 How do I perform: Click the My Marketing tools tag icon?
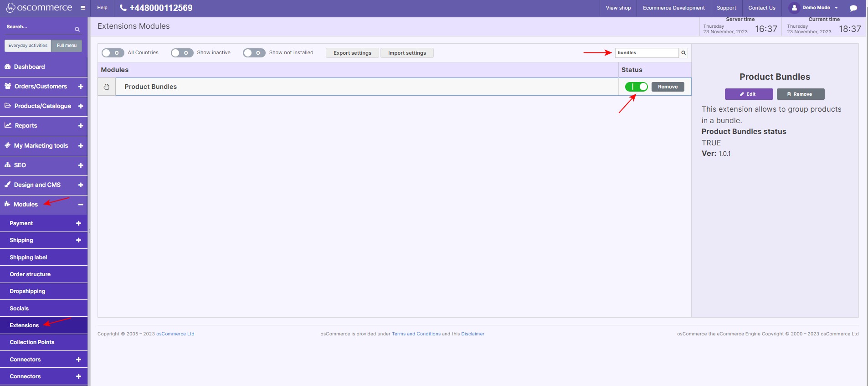click(8, 145)
